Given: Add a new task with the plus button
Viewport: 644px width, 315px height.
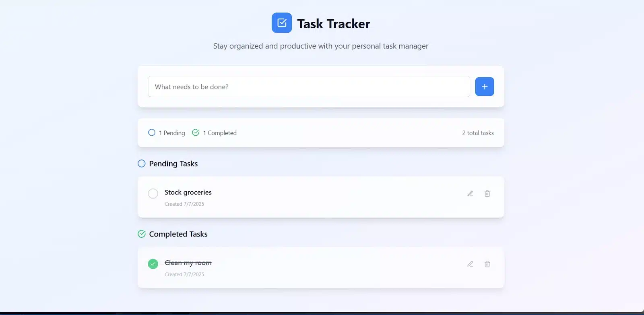Looking at the screenshot, I should [x=485, y=87].
